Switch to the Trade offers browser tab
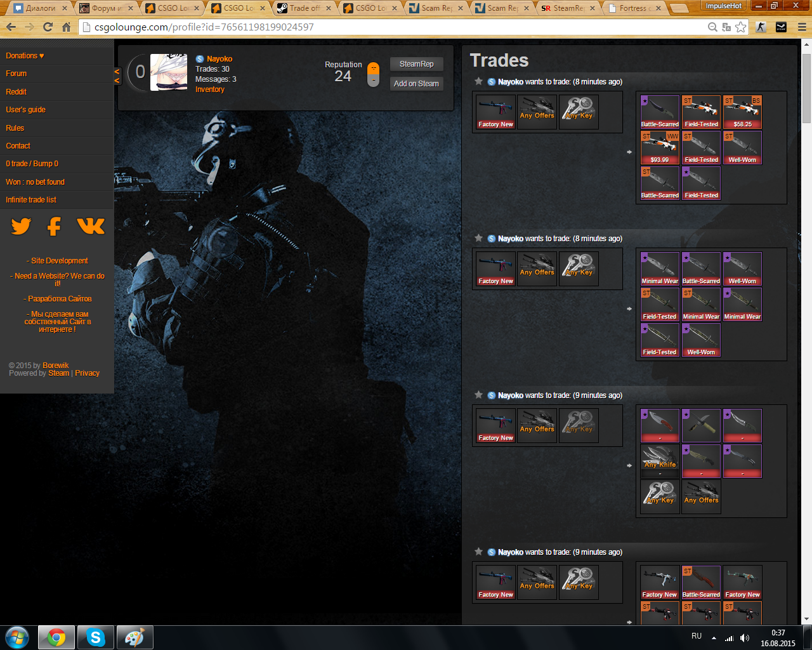 pyautogui.click(x=303, y=8)
